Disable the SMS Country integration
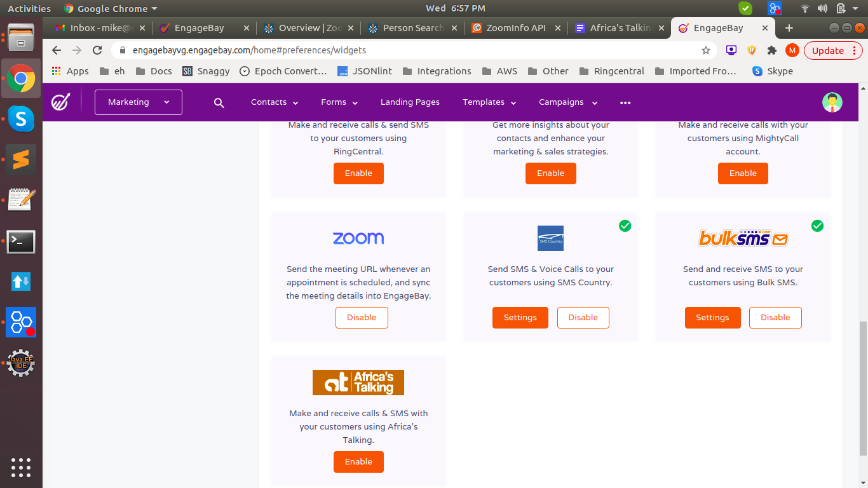Viewport: 868px width, 488px height. (583, 318)
